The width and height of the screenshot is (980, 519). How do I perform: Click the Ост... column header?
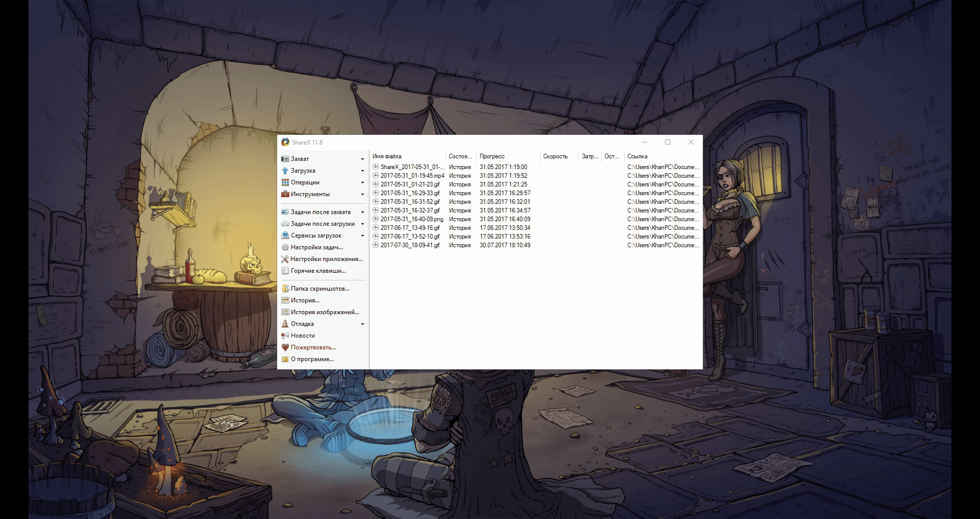[613, 156]
